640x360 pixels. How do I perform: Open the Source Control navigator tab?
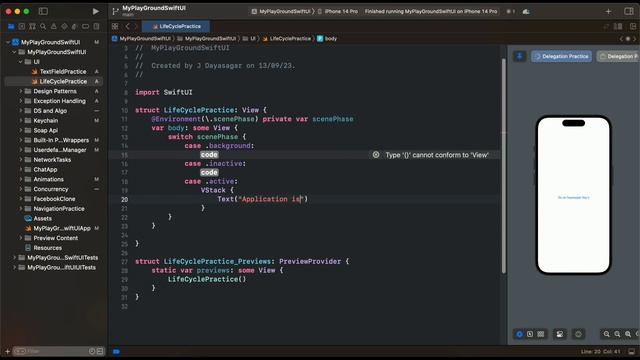(x=22, y=27)
